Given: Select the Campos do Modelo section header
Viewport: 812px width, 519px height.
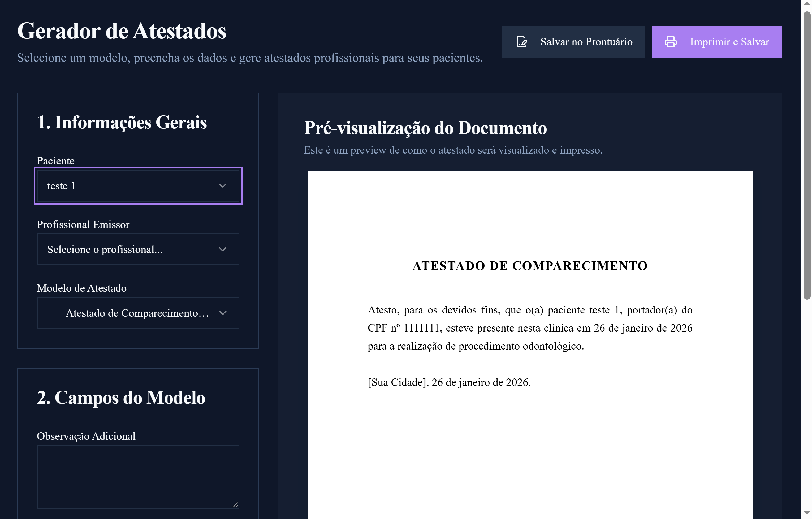Looking at the screenshot, I should 121,398.
